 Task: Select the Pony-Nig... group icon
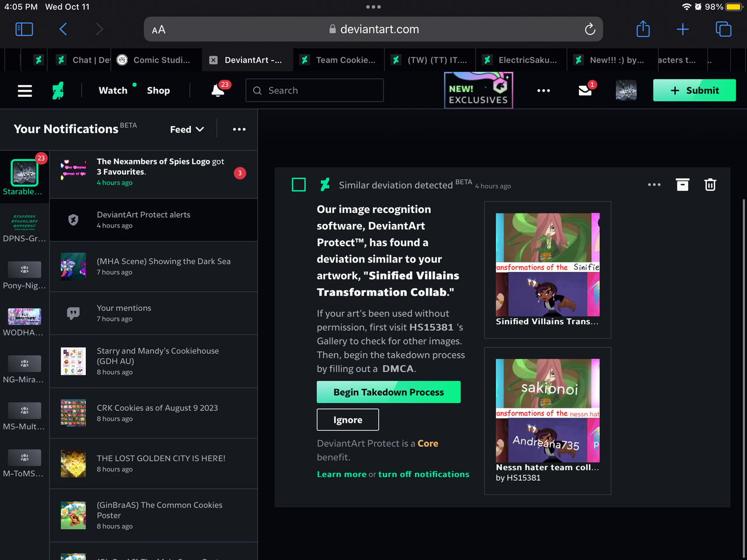(25, 269)
